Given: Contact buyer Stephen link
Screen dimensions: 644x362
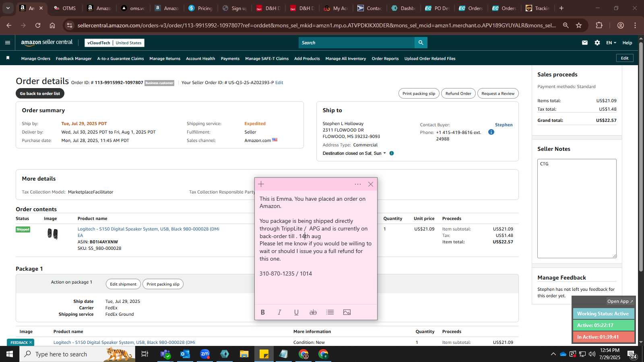Looking at the screenshot, I should click(504, 125).
